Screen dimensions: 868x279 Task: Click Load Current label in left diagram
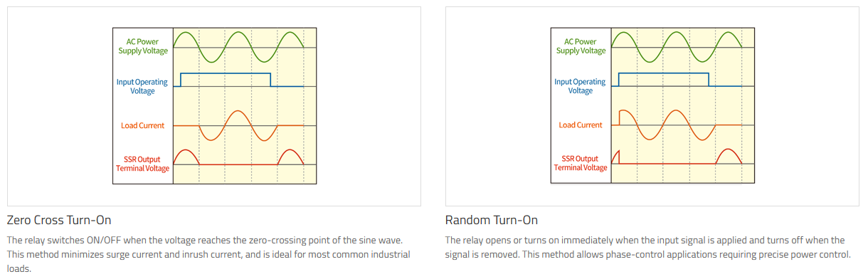(142, 125)
